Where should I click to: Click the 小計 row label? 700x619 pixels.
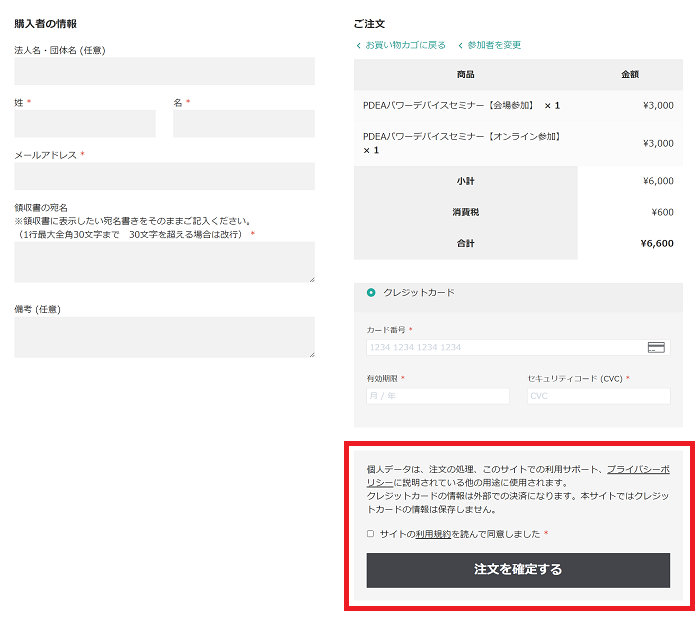[x=466, y=181]
